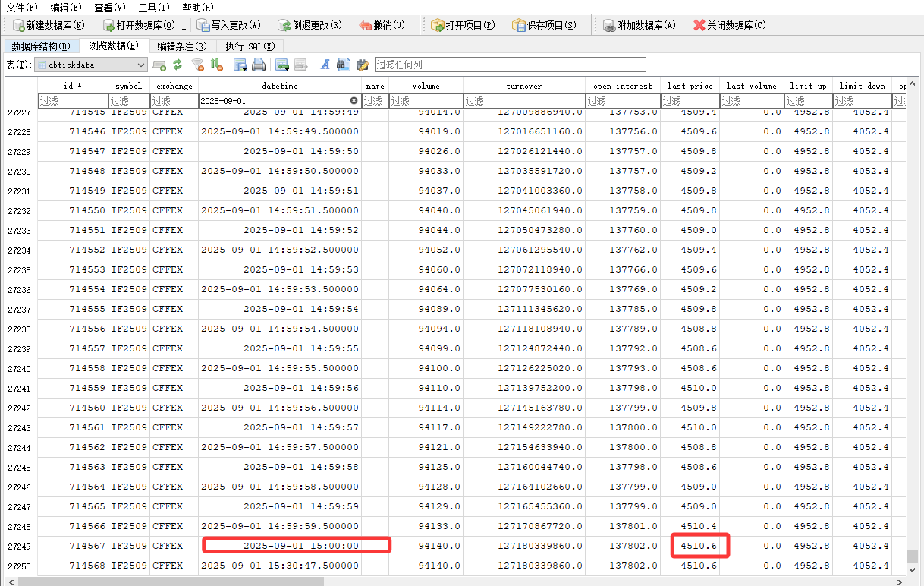Click the save table as displayed icon
The image size is (924, 586).
(240, 65)
